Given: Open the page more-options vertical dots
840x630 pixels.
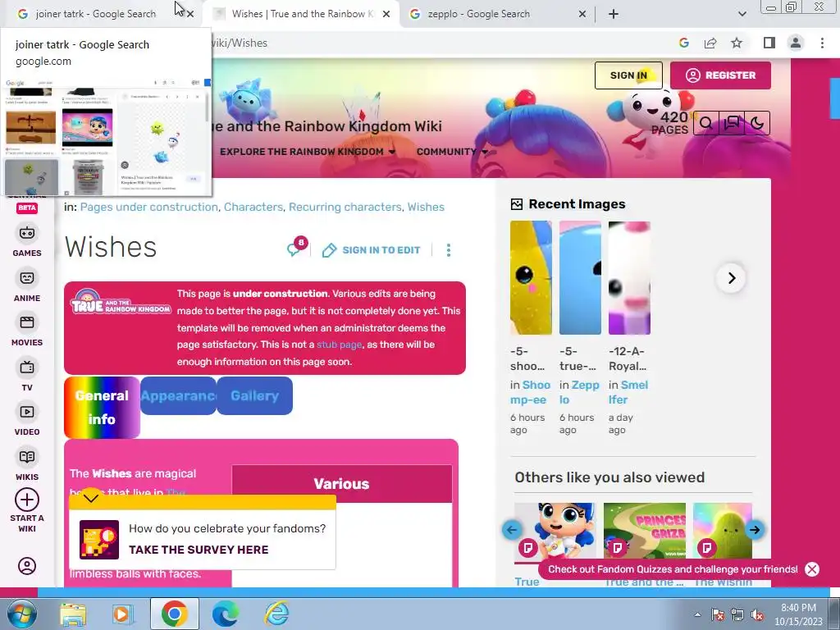Looking at the screenshot, I should tap(449, 249).
